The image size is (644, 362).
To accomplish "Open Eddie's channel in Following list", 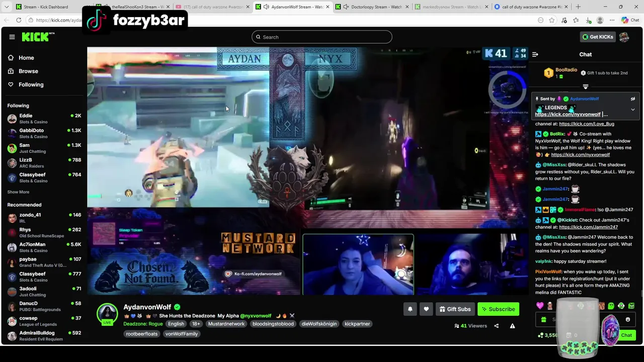I will pyautogui.click(x=44, y=119).
